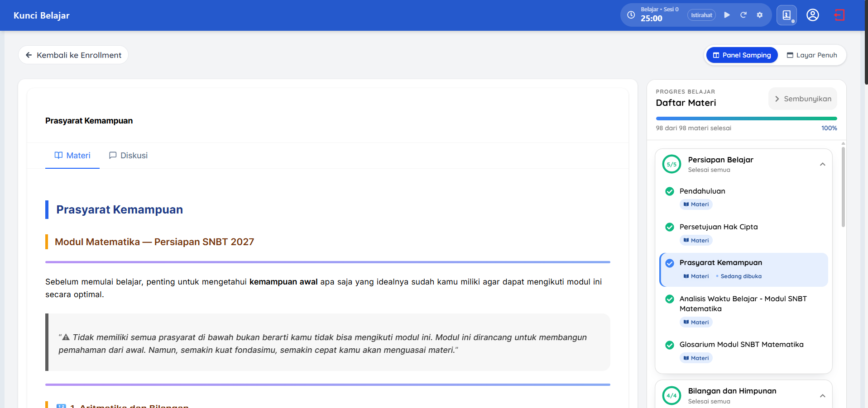Screen dimensions: 868x408
Task: Open Pendahuluan lesson
Action: point(702,191)
